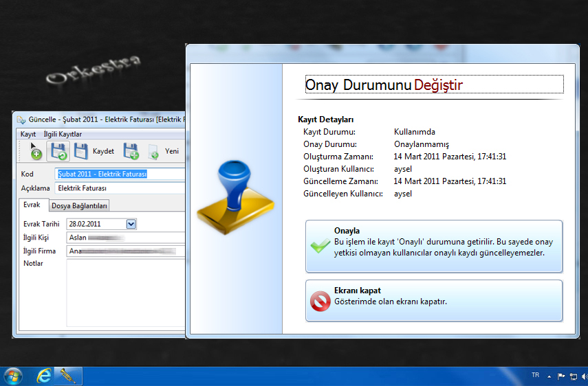Click the Kaydet save floppy icon
The width and height of the screenshot is (588, 386).
point(81,151)
